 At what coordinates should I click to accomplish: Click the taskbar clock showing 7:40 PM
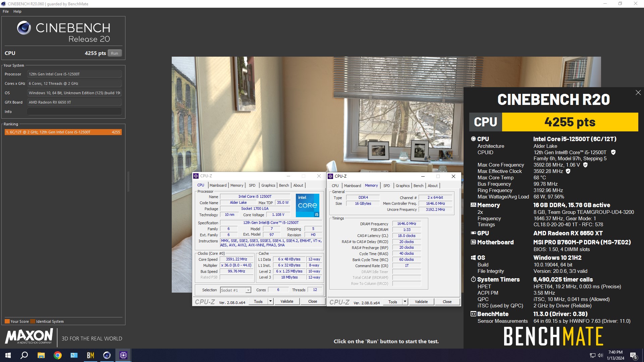(615, 355)
